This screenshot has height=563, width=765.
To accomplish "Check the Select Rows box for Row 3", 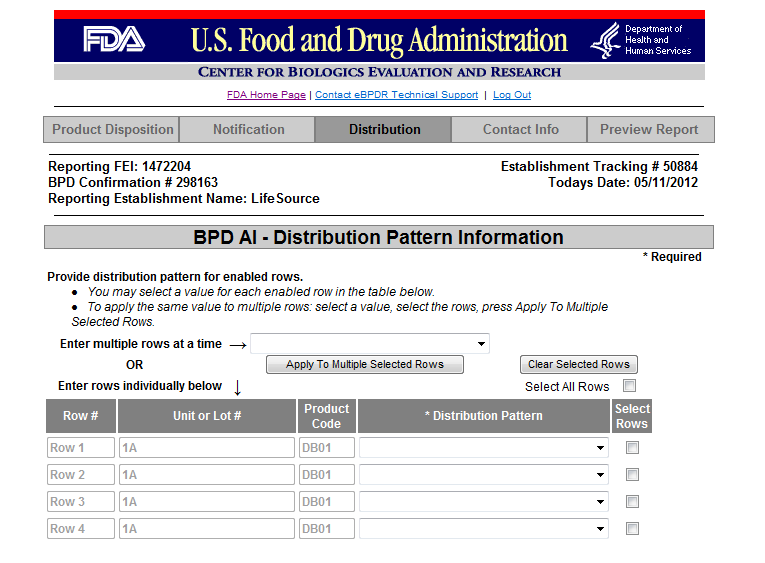I will pyautogui.click(x=632, y=502).
